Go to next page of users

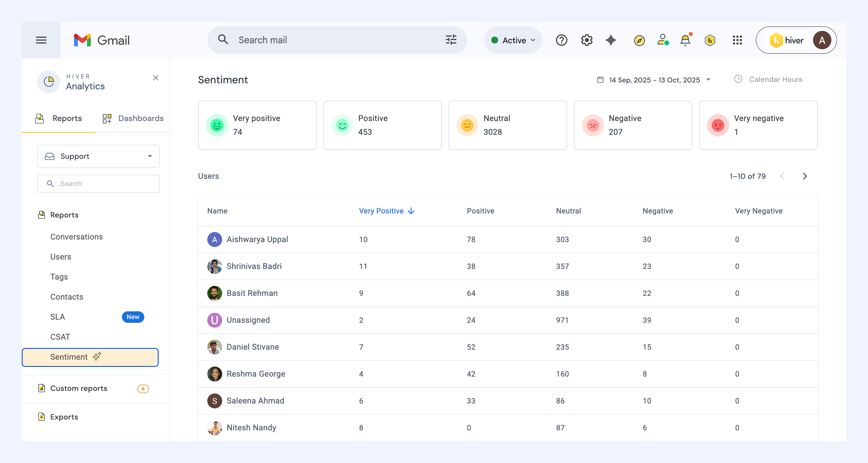click(x=805, y=176)
